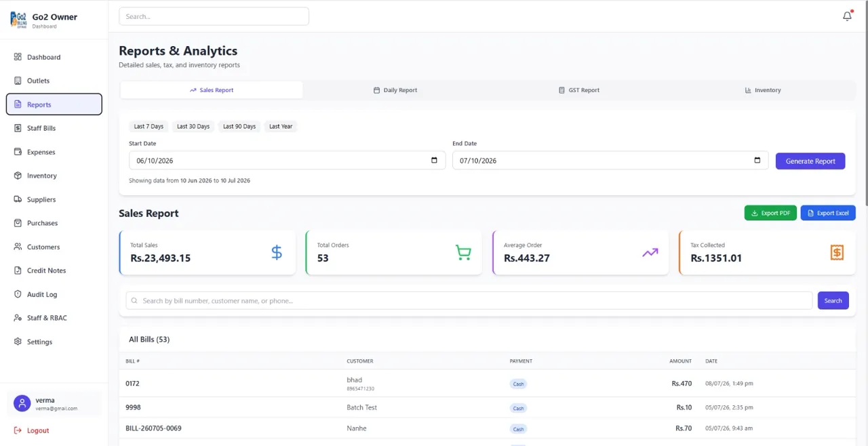This screenshot has height=446, width=868.
Task: Select the Dashboard sidebar icon
Action: [x=18, y=57]
